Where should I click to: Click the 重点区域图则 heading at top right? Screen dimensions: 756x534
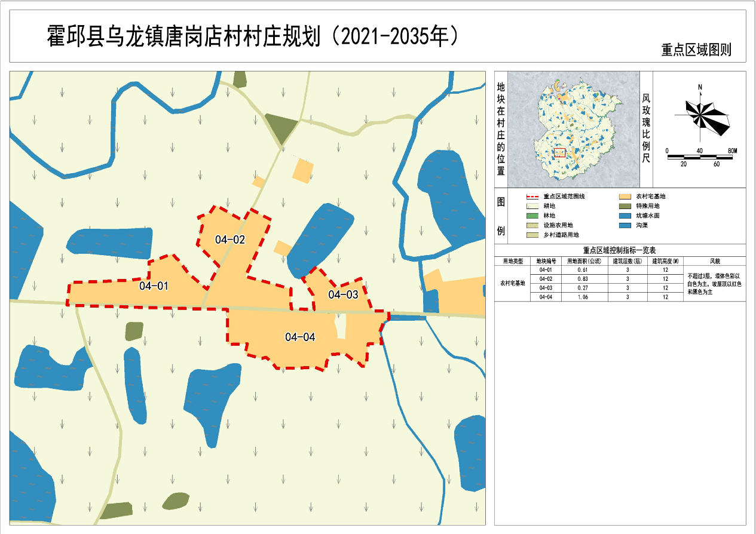(x=696, y=50)
